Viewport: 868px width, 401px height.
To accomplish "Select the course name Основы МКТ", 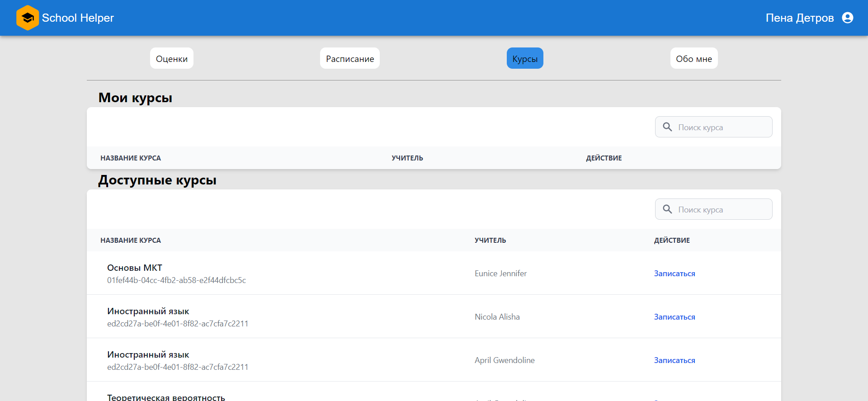I will 135,268.
